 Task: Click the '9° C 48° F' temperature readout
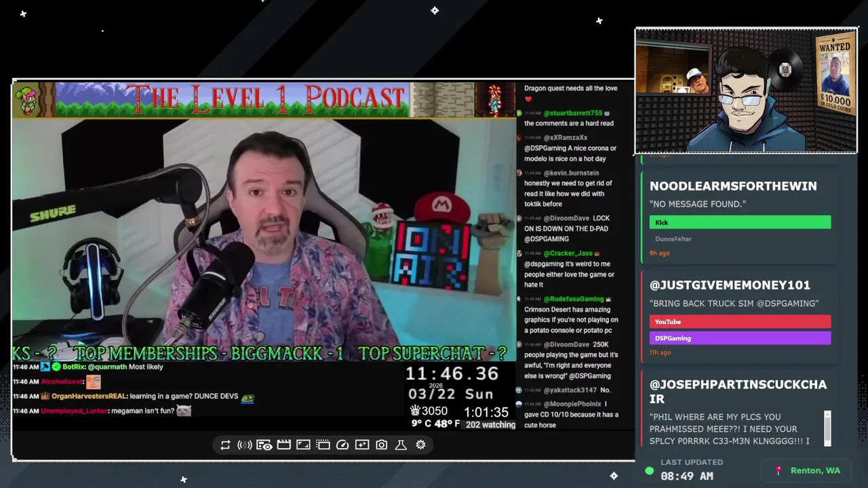435,424
